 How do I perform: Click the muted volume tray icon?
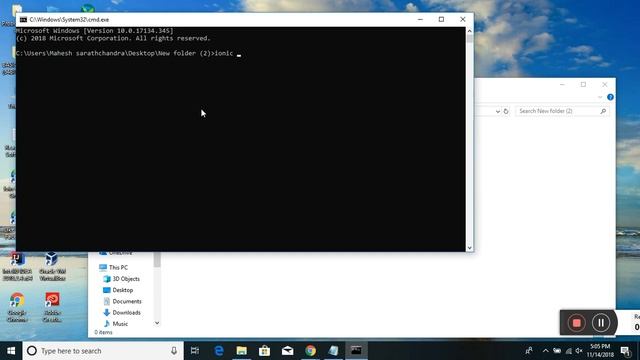579,351
